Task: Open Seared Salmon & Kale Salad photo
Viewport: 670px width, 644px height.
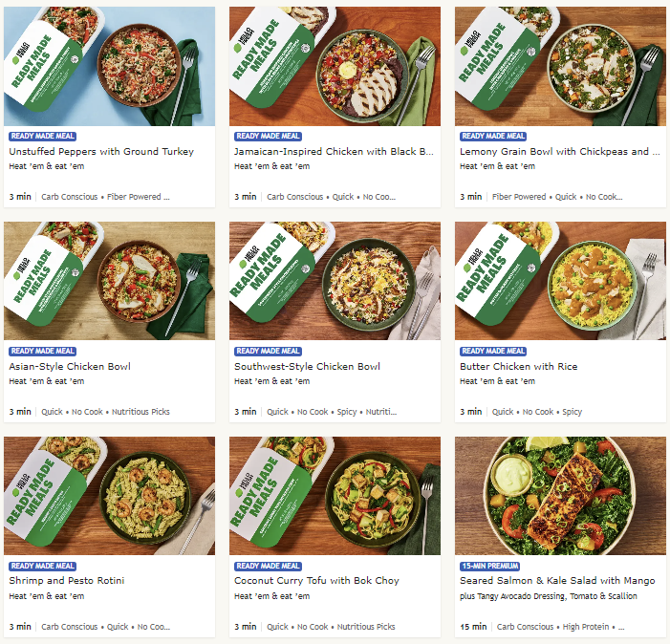Action: 560,495
